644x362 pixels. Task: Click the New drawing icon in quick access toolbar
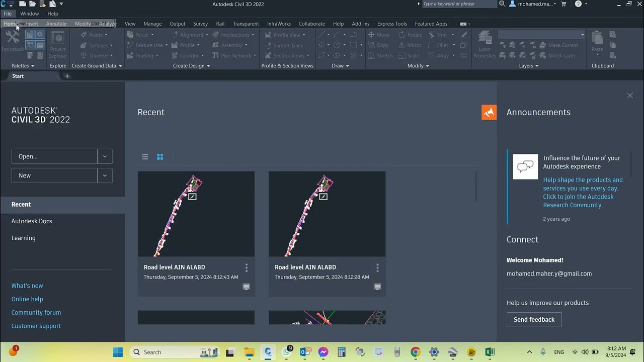point(23,4)
